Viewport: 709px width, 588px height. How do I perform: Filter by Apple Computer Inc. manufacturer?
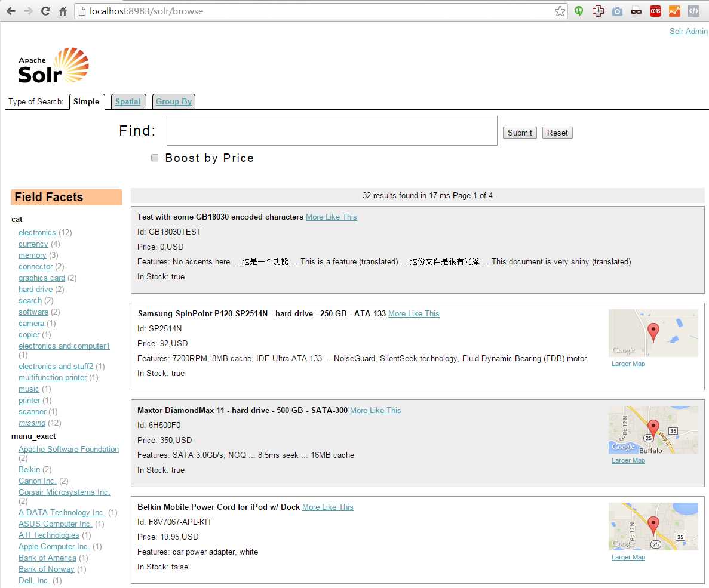click(54, 546)
